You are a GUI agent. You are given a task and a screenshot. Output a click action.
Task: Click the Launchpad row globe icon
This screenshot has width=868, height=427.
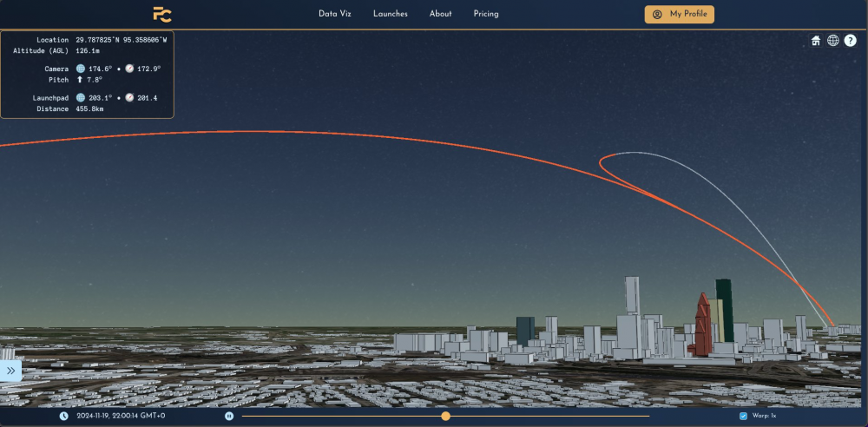pyautogui.click(x=81, y=98)
